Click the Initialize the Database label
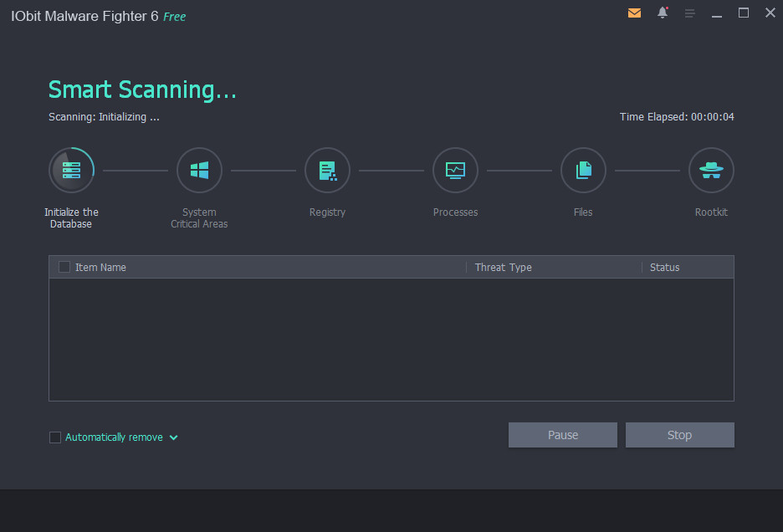This screenshot has width=783, height=532. coord(71,217)
